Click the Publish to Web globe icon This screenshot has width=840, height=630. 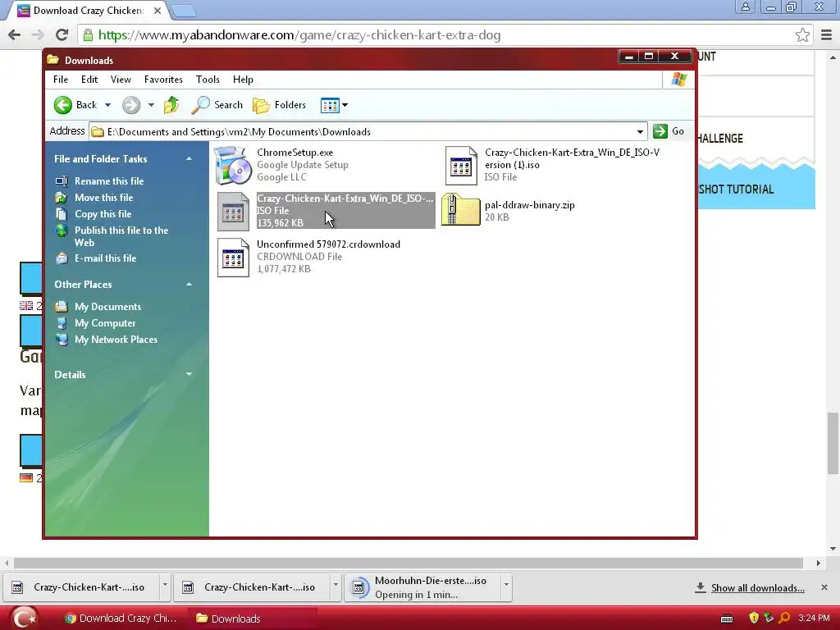tap(62, 231)
